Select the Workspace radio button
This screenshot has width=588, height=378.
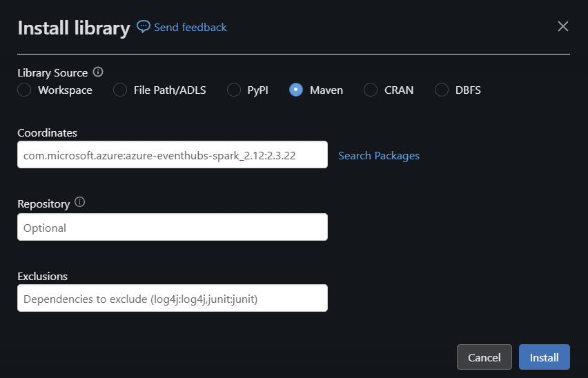(x=24, y=90)
